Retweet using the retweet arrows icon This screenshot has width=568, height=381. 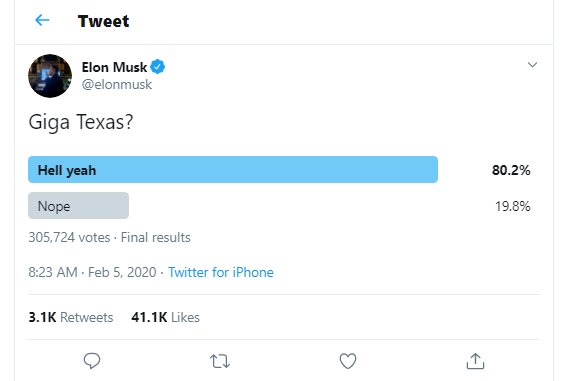220,361
